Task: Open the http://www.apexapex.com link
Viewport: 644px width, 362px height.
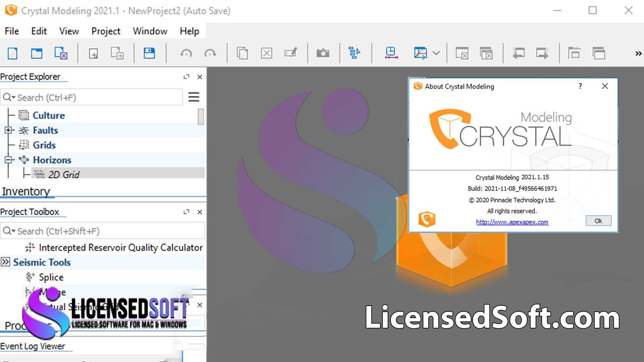Action: [512, 222]
